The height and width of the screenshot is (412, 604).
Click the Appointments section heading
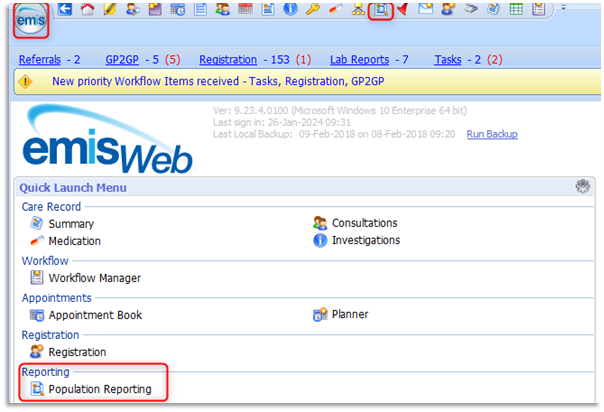(x=57, y=298)
